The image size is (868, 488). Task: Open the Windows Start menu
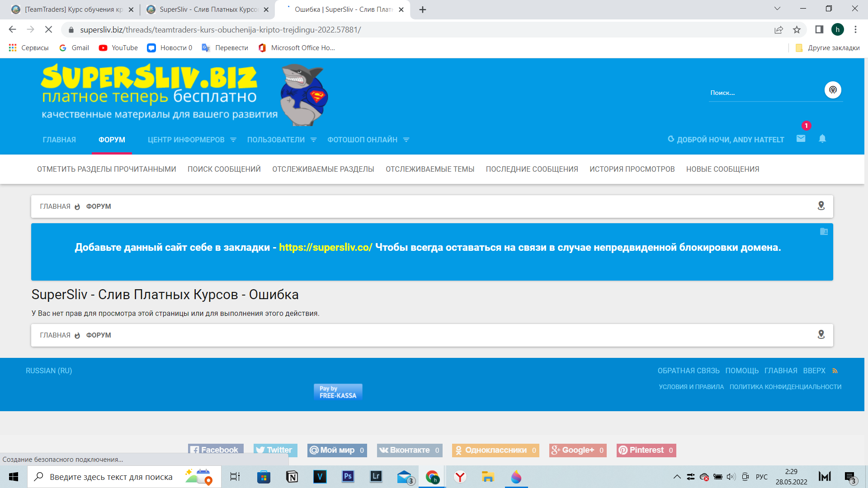click(x=14, y=477)
